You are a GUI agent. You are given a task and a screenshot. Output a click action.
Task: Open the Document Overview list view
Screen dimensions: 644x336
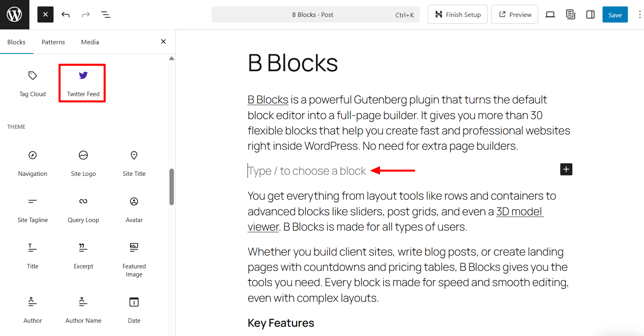point(105,14)
